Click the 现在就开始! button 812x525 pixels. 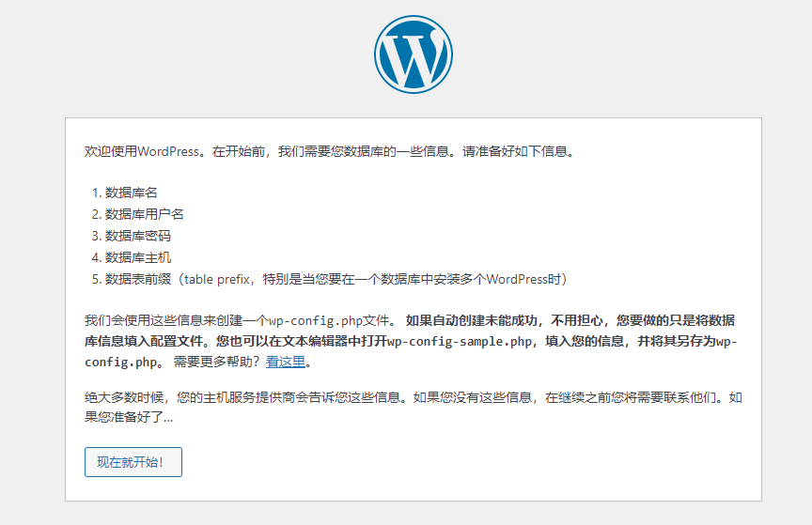[133, 462]
